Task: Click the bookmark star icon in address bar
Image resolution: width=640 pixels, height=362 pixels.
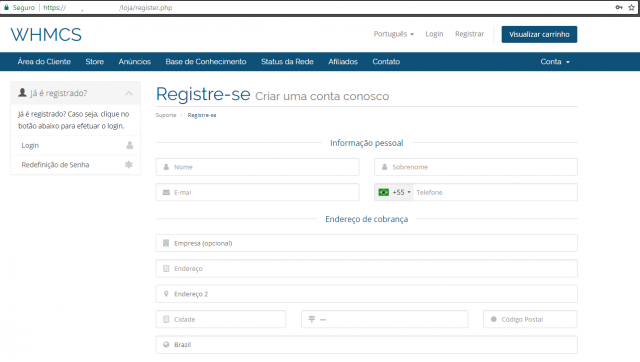Action: click(x=631, y=7)
